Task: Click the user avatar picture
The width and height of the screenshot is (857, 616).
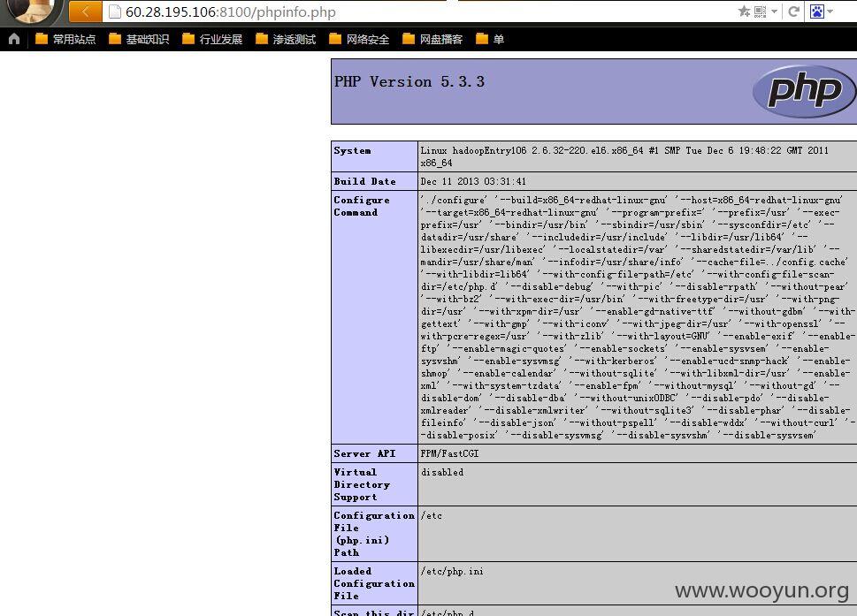Action: coord(31,11)
